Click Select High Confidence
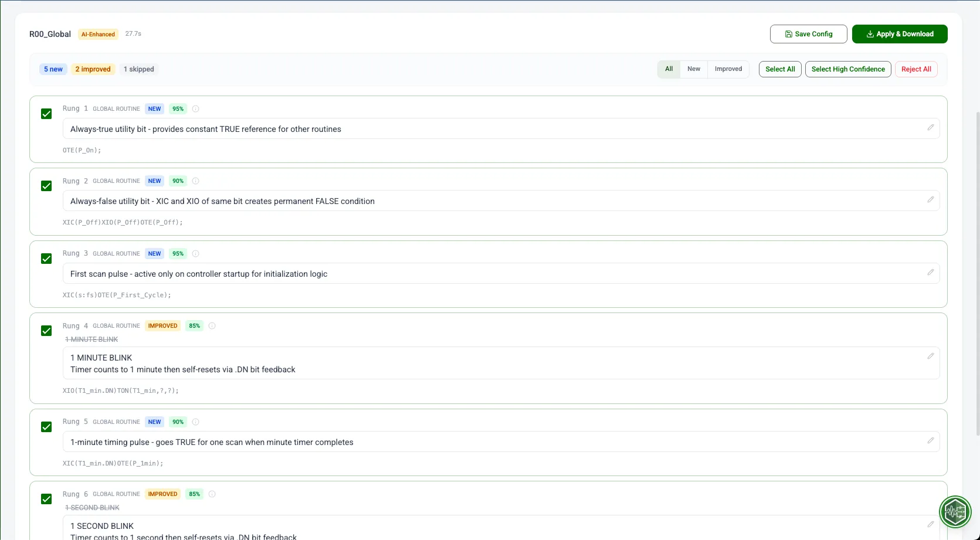980x540 pixels. (848, 69)
